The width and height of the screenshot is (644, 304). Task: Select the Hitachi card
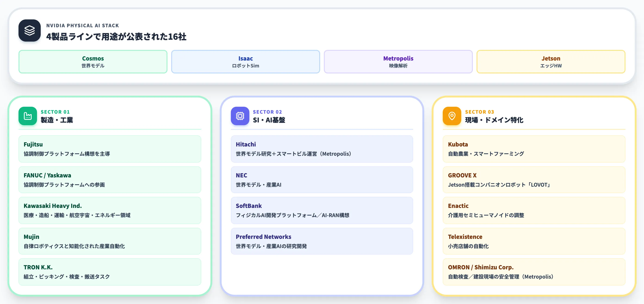[x=322, y=149]
